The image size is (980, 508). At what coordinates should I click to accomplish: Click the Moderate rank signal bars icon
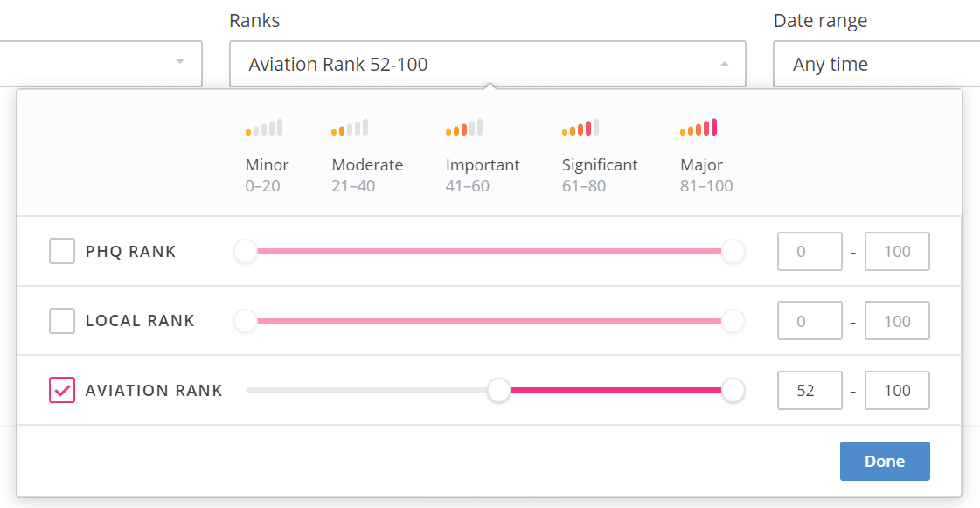(350, 129)
